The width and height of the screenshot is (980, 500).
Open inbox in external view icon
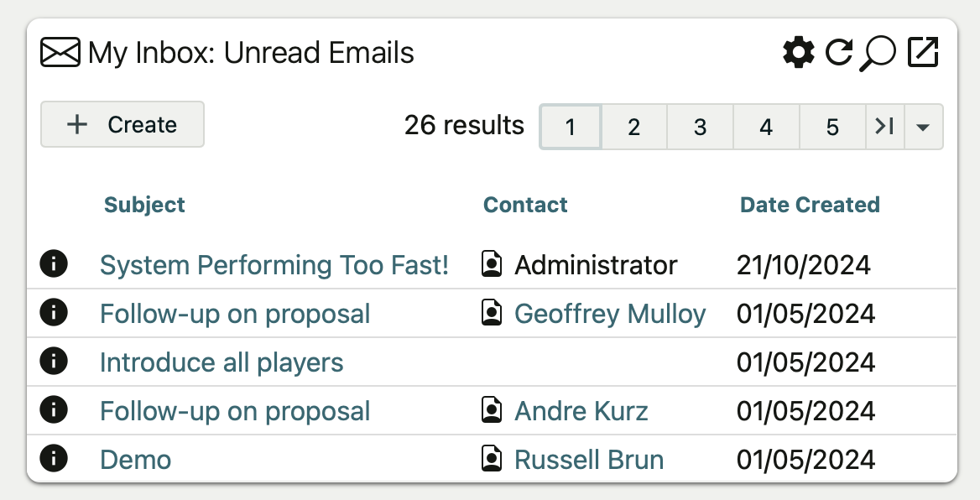coord(922,53)
